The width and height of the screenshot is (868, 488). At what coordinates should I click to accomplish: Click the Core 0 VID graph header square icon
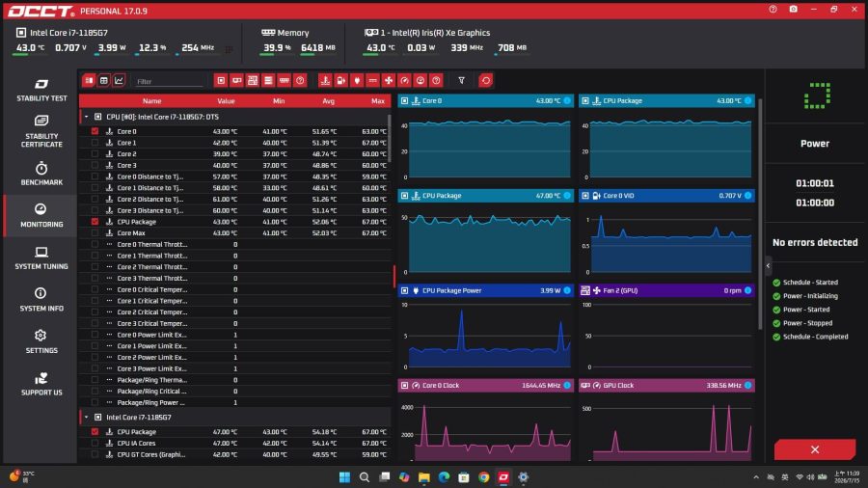(585, 196)
